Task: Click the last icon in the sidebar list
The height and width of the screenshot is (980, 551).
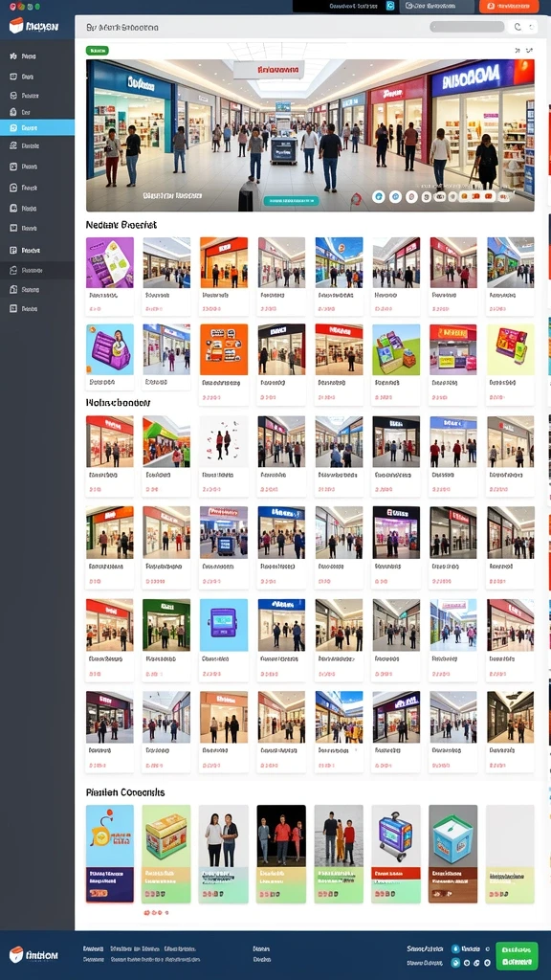Action: tap(13, 309)
